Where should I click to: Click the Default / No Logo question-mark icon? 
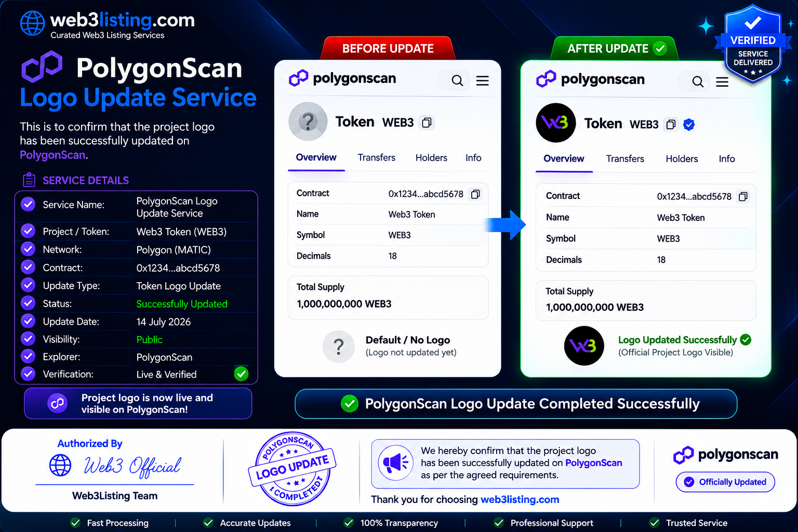tap(339, 347)
